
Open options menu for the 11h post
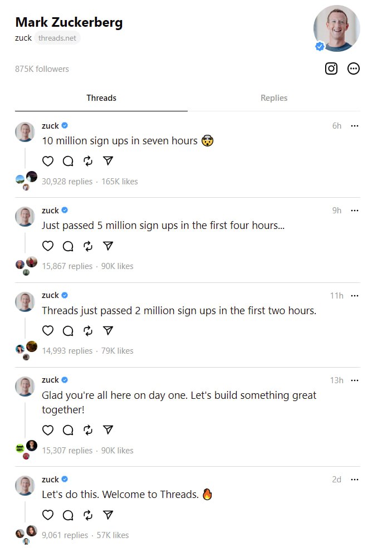pyautogui.click(x=355, y=295)
